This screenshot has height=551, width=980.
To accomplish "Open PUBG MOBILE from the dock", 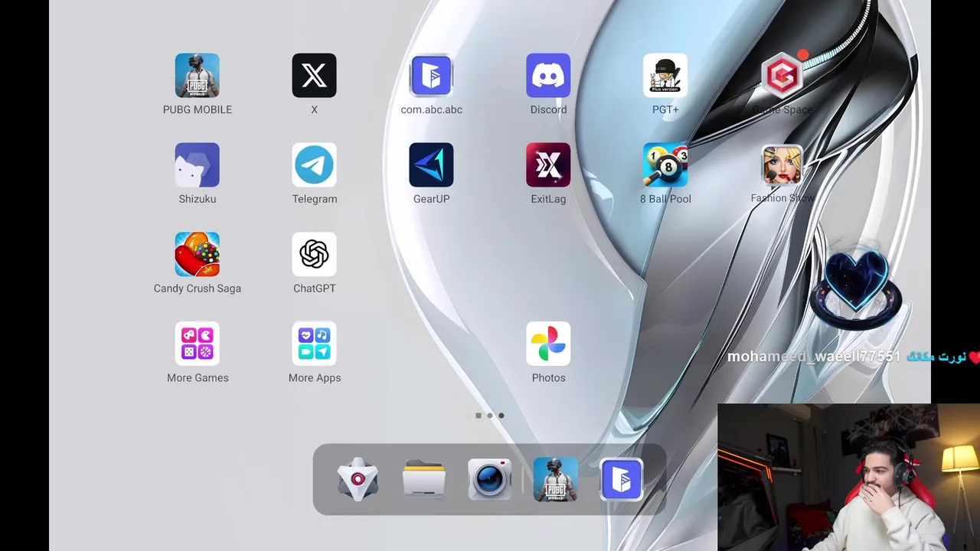I will click(x=555, y=479).
